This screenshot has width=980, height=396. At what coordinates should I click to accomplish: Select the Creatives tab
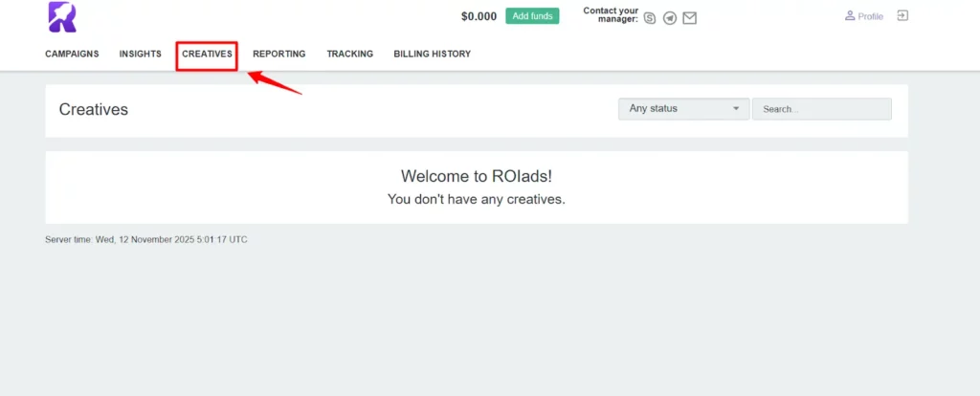point(207,54)
